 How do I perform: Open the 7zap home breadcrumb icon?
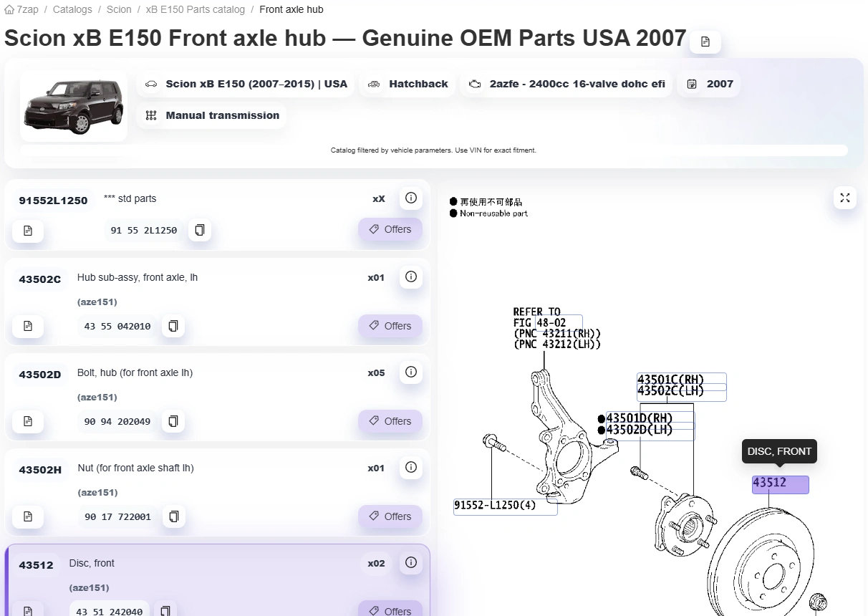[9, 9]
